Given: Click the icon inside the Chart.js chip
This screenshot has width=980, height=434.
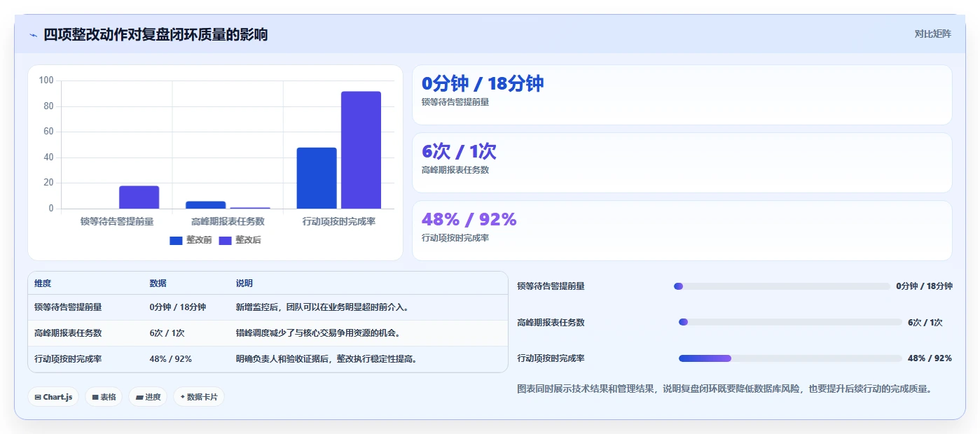Looking at the screenshot, I should point(38,397).
